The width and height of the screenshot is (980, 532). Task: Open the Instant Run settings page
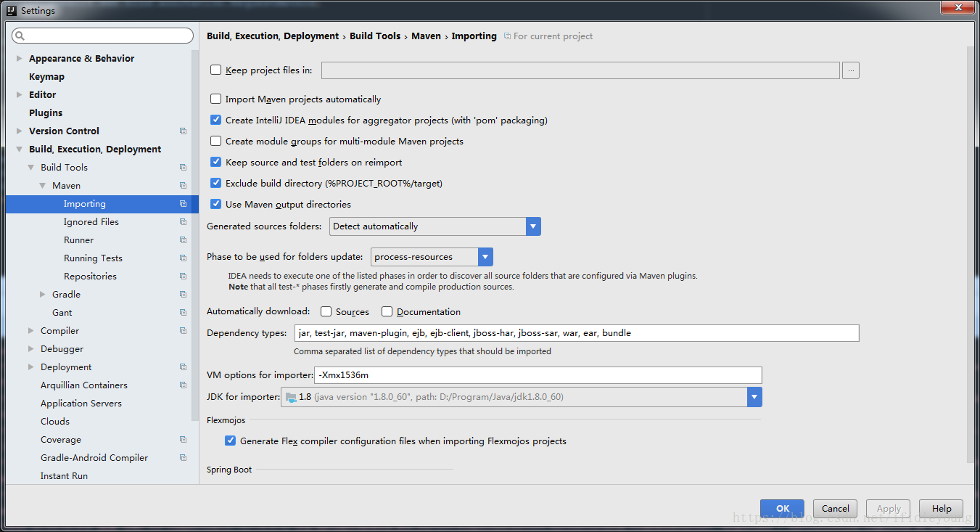pyautogui.click(x=64, y=476)
